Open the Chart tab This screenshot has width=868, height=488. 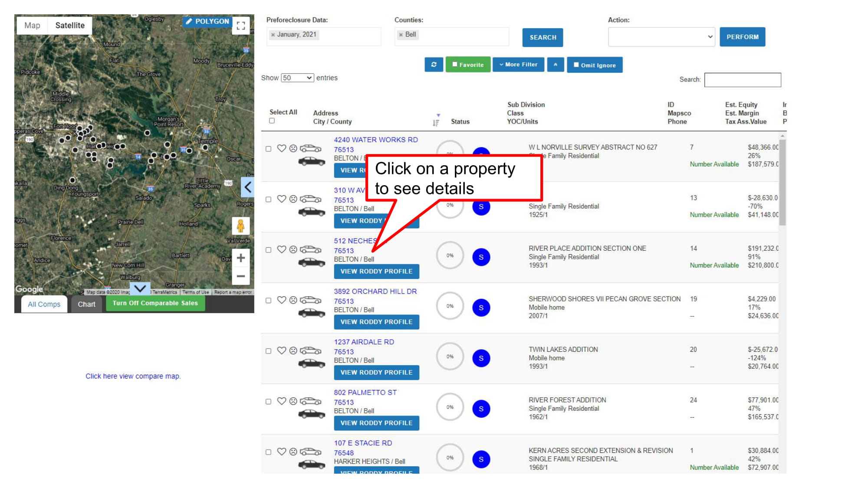tap(86, 304)
